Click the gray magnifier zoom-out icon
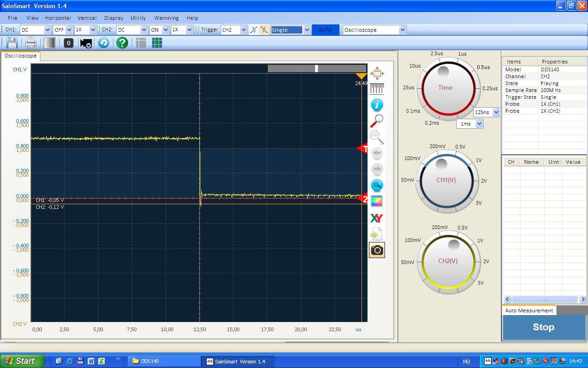The image size is (588, 368). (377, 137)
